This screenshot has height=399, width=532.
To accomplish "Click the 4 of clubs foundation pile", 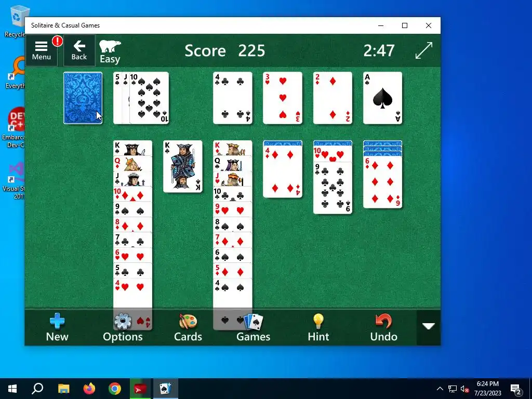I will coord(232,98).
